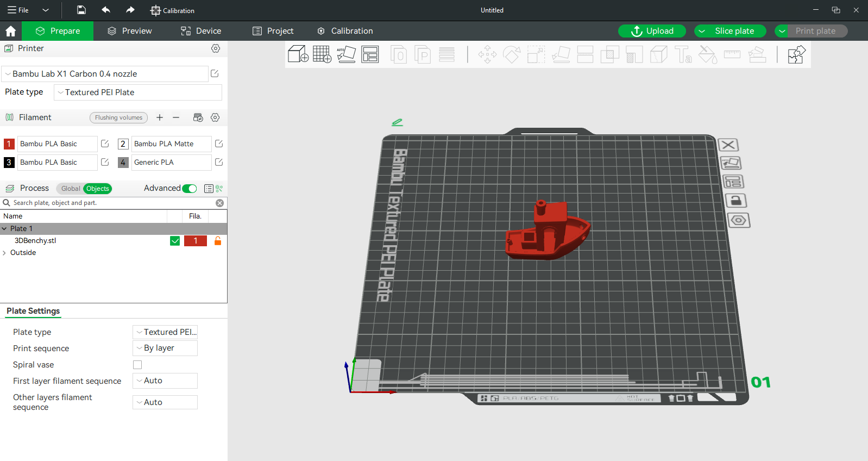868x461 pixels.
Task: Click the Add plate grid icon
Action: pyautogui.click(x=322, y=54)
